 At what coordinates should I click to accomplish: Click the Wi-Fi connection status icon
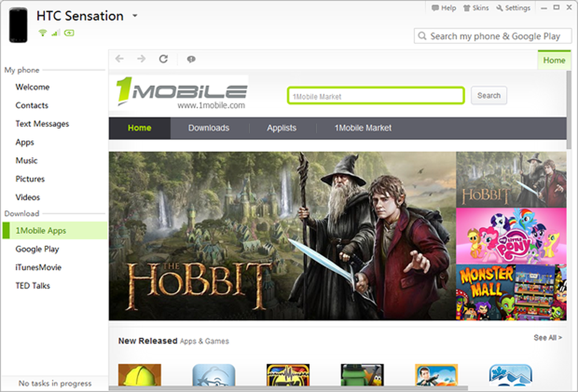tap(43, 33)
